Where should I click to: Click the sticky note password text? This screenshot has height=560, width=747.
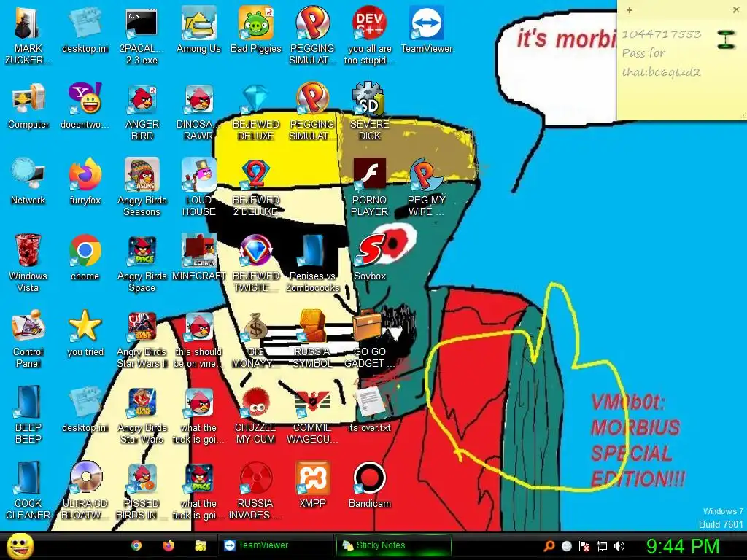click(x=661, y=63)
